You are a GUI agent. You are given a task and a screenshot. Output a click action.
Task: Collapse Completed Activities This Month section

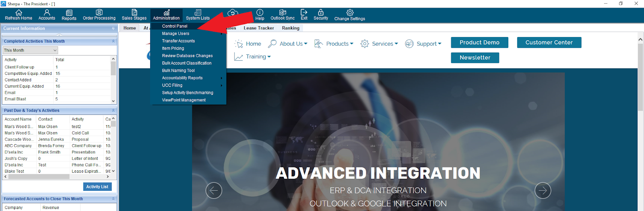coord(113,41)
